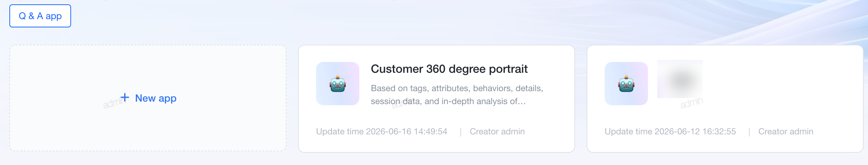The width and height of the screenshot is (868, 165).
Task: Click Creator admin on Customer 360 card
Action: point(497,131)
